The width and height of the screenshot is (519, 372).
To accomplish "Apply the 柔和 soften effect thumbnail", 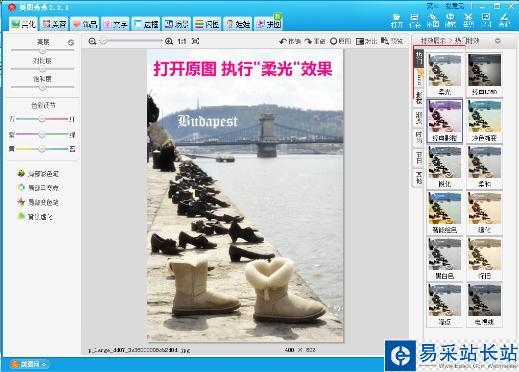I will (x=484, y=167).
